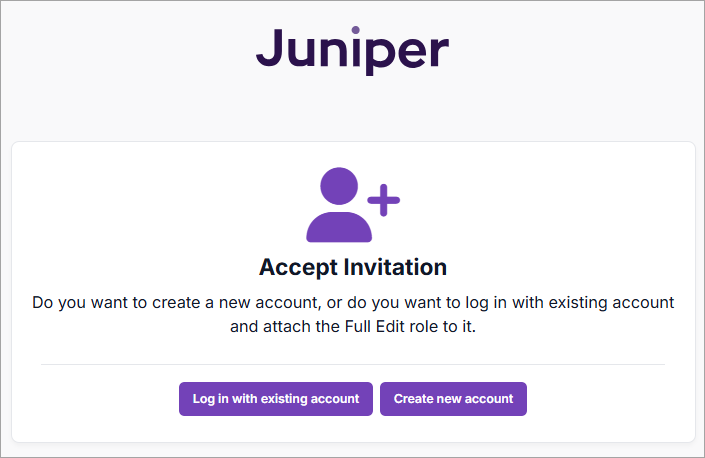This screenshot has height=458, width=705.
Task: Click the Accept Invitation heading
Action: [x=352, y=267]
